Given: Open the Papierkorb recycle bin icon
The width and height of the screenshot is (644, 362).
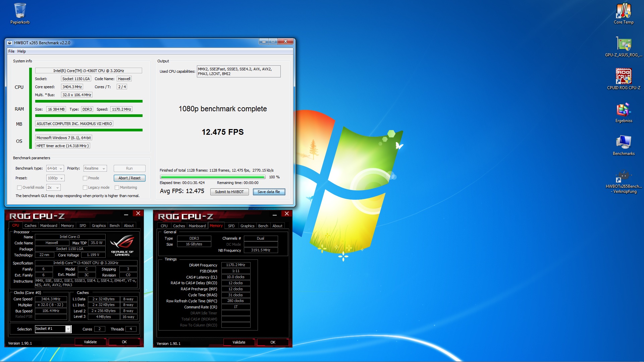Looking at the screenshot, I should 20,14.
